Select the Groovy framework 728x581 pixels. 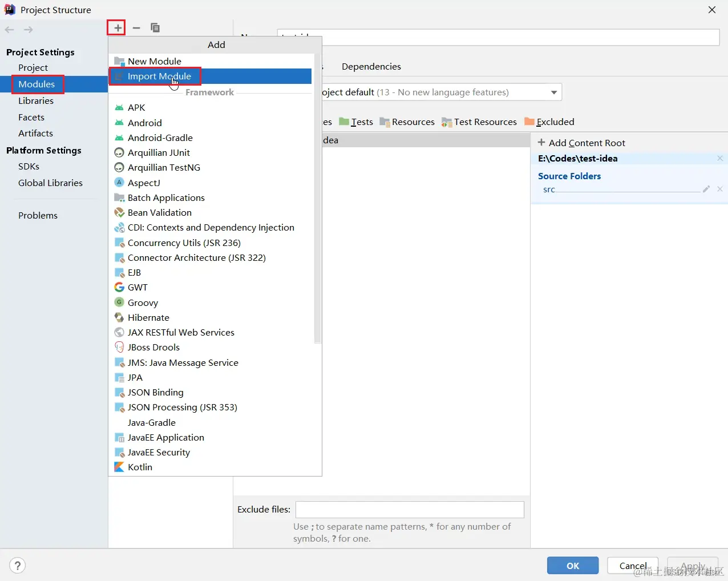point(210,302)
